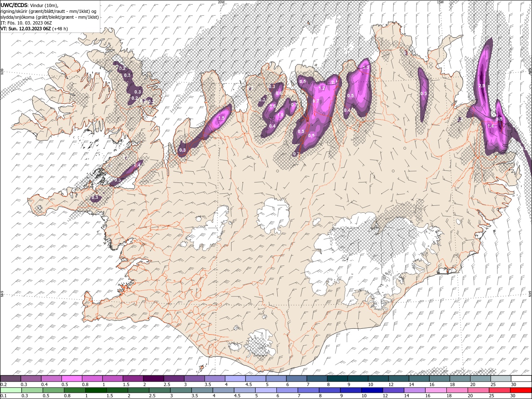The height and width of the screenshot is (399, 532).
Task: Click the 0.1 label in rain legend
Action: [x=3, y=396]
